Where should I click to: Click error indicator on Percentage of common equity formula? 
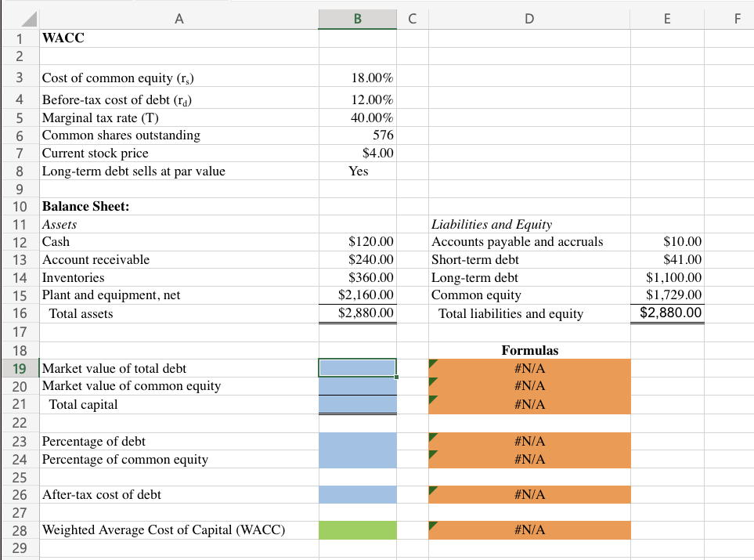[x=432, y=456]
